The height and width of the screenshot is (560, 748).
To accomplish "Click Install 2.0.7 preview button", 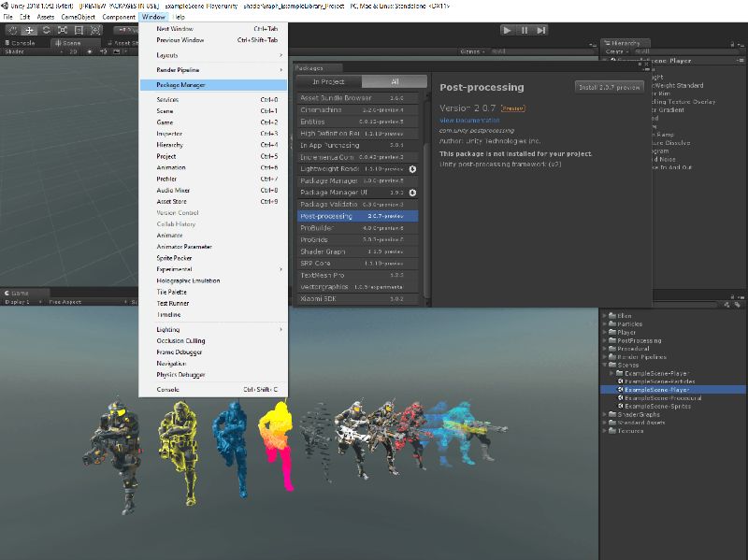I will pyautogui.click(x=610, y=87).
